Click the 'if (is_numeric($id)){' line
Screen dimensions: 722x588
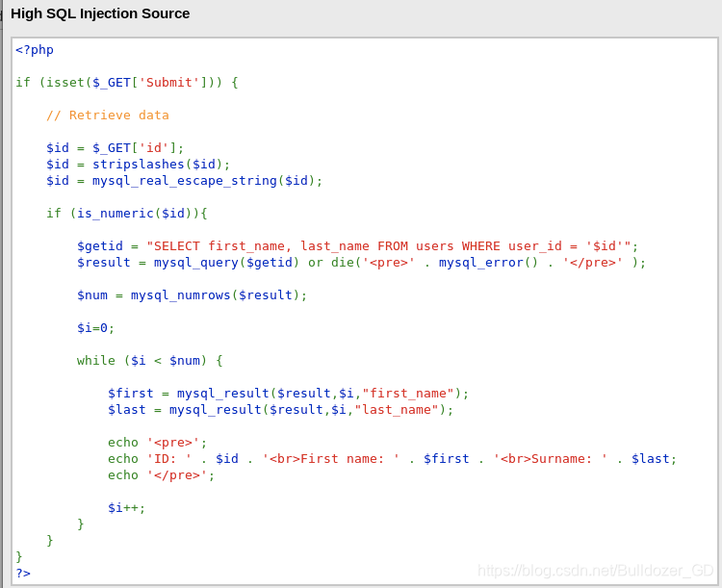(x=127, y=214)
